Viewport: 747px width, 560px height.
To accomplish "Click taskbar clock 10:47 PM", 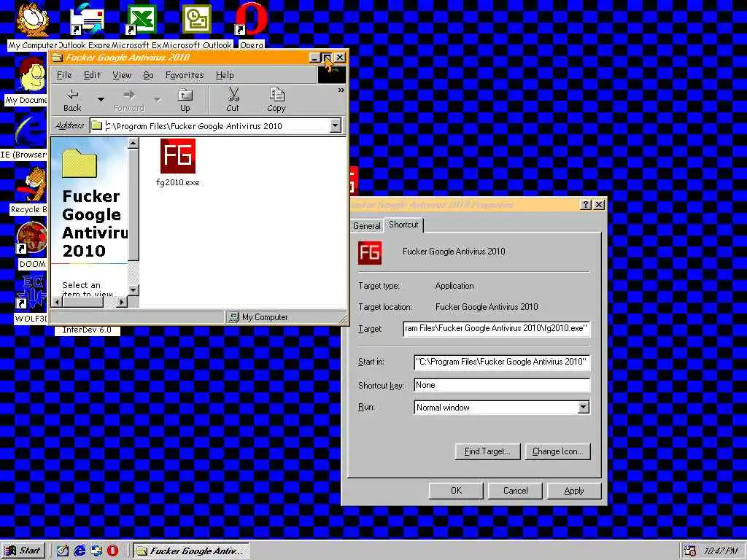I will pos(720,551).
